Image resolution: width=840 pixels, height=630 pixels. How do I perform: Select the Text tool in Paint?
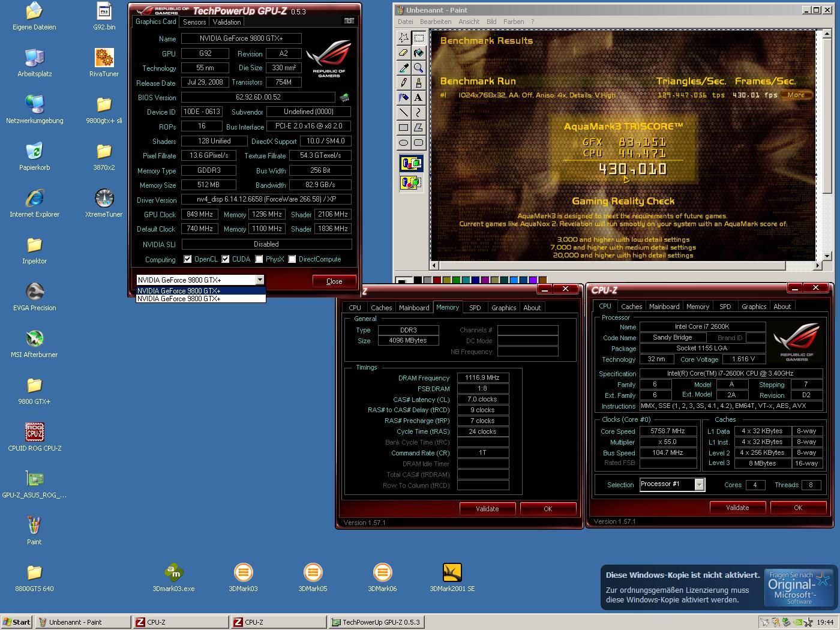pos(418,97)
